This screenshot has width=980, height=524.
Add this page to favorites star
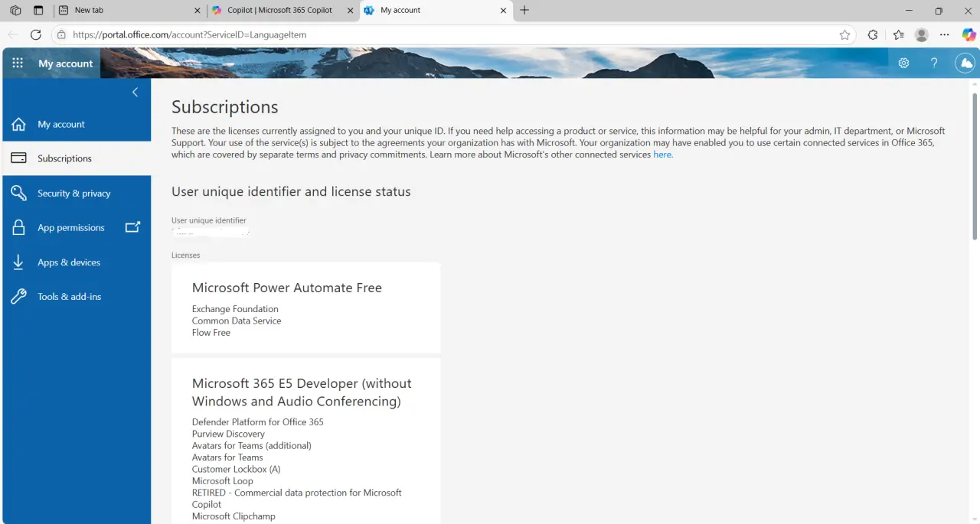(x=844, y=34)
